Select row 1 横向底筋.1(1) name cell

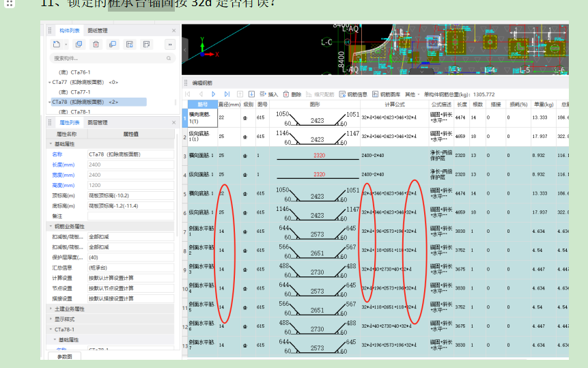(203, 117)
